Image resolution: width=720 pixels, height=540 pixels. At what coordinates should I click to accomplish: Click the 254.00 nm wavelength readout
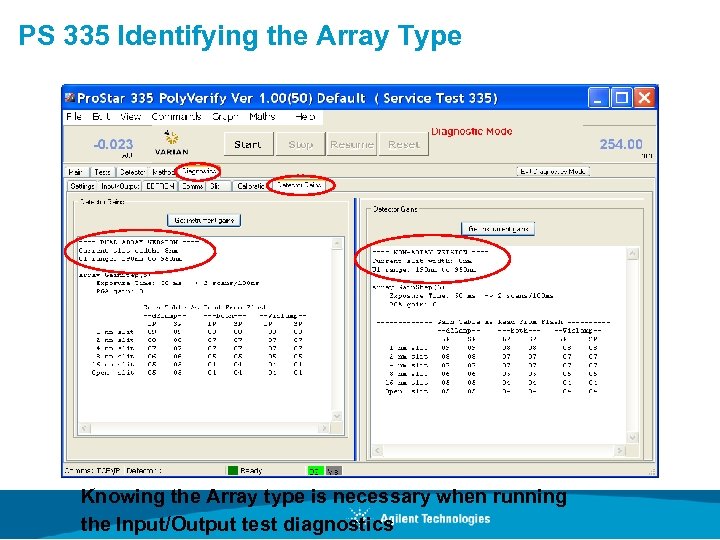coord(621,144)
